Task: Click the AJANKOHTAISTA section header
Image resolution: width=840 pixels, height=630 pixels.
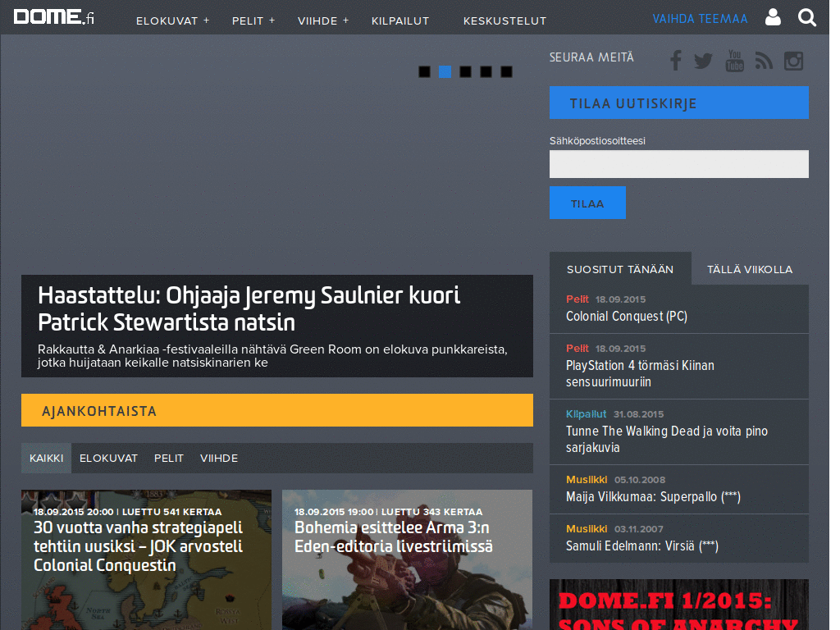Action: [277, 410]
